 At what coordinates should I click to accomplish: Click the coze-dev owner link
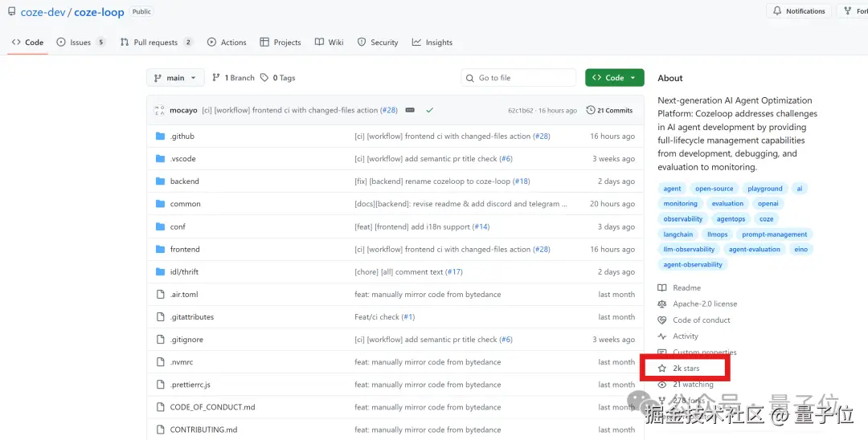pos(43,12)
